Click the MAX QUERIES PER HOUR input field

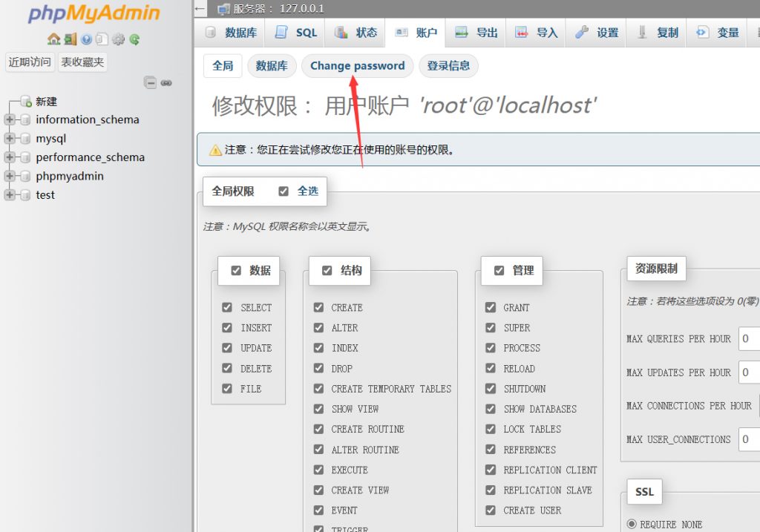(748, 339)
